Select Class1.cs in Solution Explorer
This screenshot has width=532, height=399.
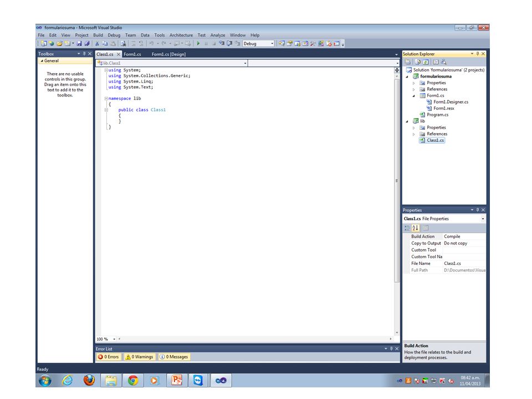[436, 140]
